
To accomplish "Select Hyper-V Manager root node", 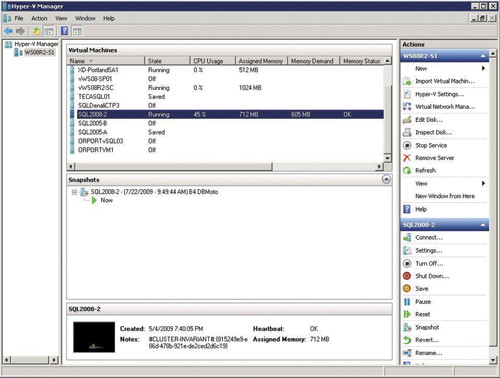I will click(36, 44).
